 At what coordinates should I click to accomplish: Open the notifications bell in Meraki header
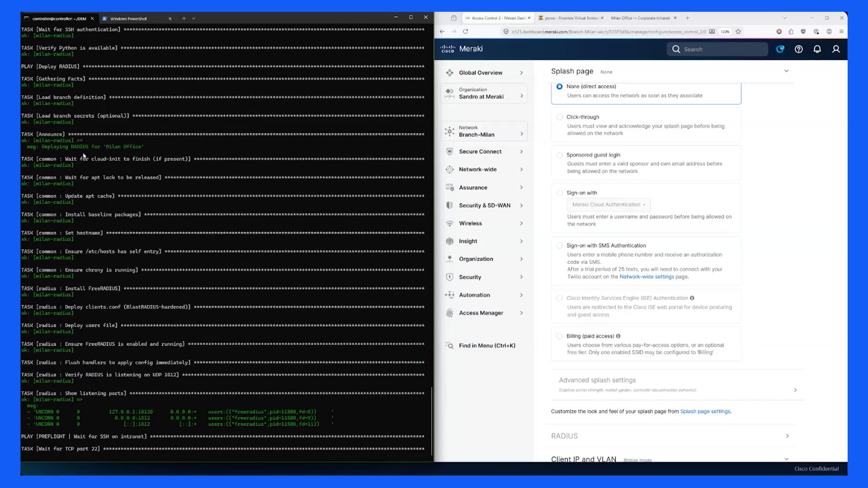pos(817,49)
